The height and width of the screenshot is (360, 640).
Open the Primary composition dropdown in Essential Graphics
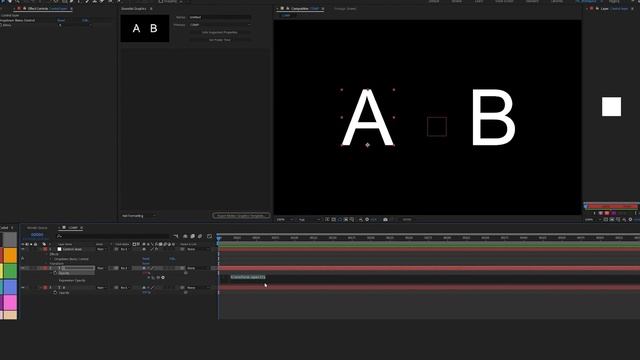coord(220,24)
